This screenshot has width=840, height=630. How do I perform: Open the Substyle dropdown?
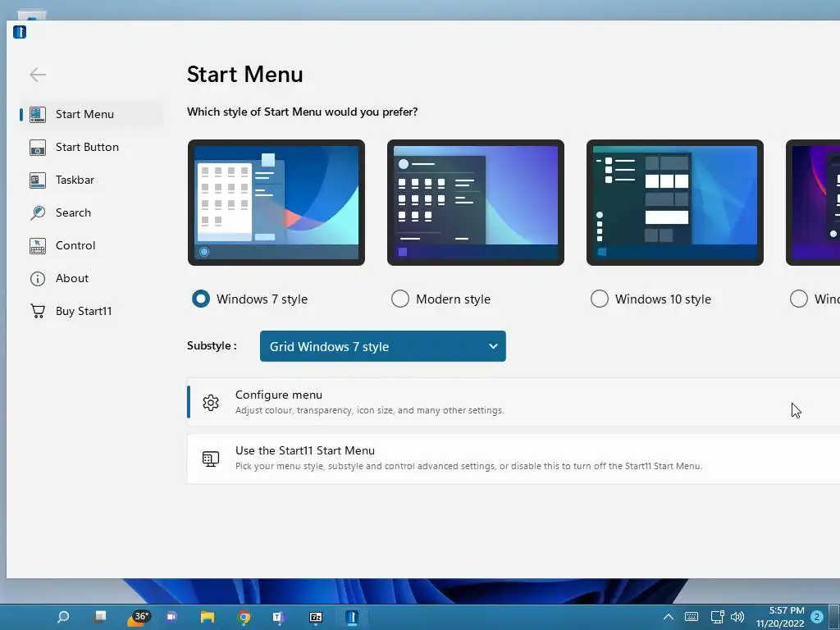pos(382,346)
